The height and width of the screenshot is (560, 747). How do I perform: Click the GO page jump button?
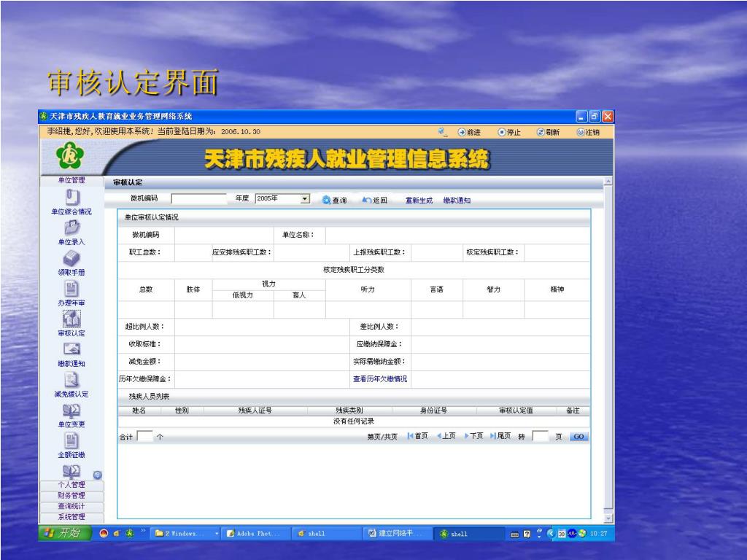coord(578,437)
